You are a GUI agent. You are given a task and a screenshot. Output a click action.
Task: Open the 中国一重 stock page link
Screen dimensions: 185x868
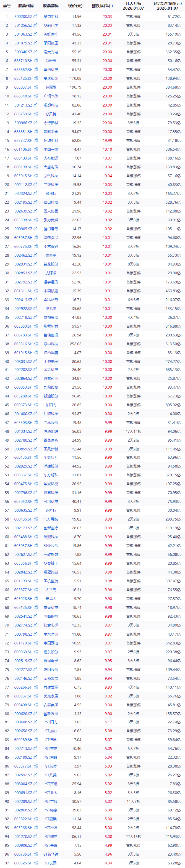point(51,149)
